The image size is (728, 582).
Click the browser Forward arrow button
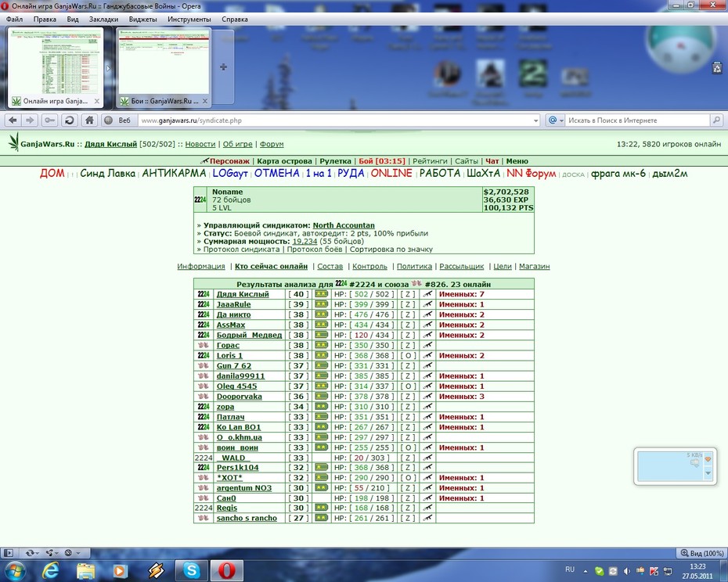(x=30, y=120)
